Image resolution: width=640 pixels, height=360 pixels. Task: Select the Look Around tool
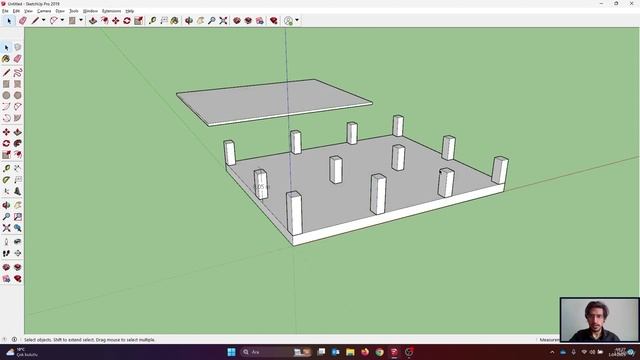[18, 242]
